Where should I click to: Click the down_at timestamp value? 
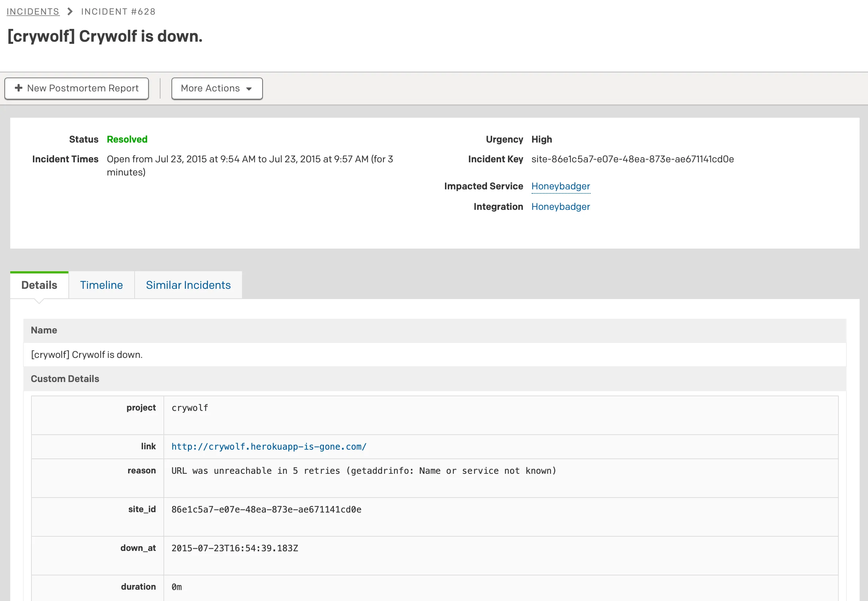235,548
